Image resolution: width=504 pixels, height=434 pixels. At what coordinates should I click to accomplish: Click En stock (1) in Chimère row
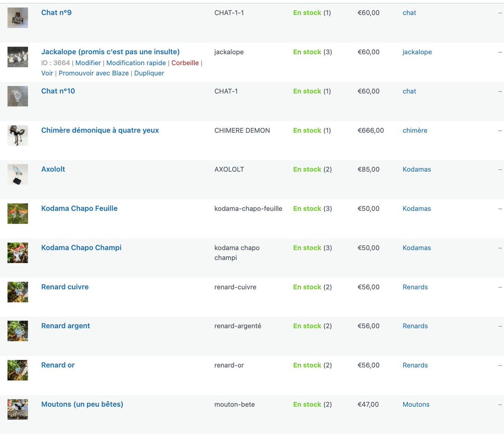coord(312,130)
